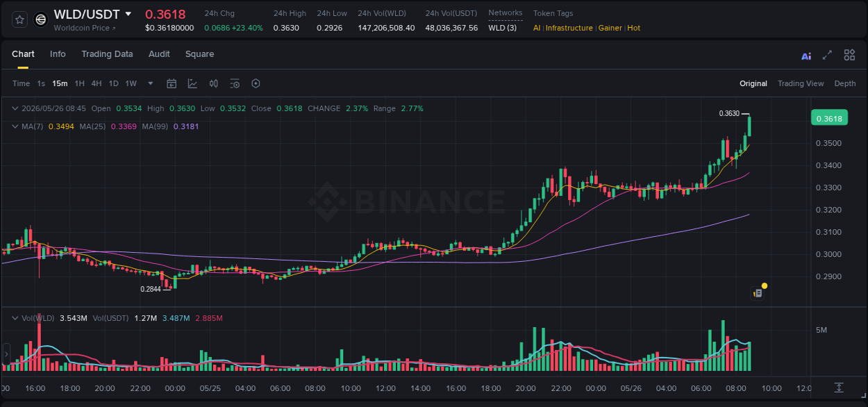Click the 24h change +23.40% value
Viewport: 868px width, 407px height.
tap(249, 28)
